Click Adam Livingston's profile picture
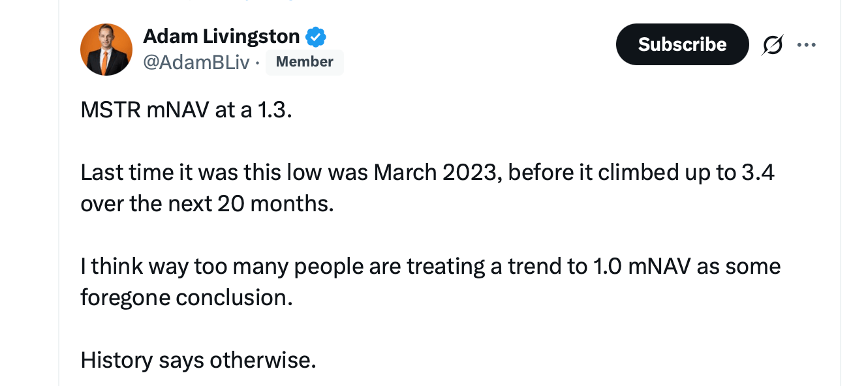Viewport: 868px width, 386px height. pyautogui.click(x=106, y=50)
